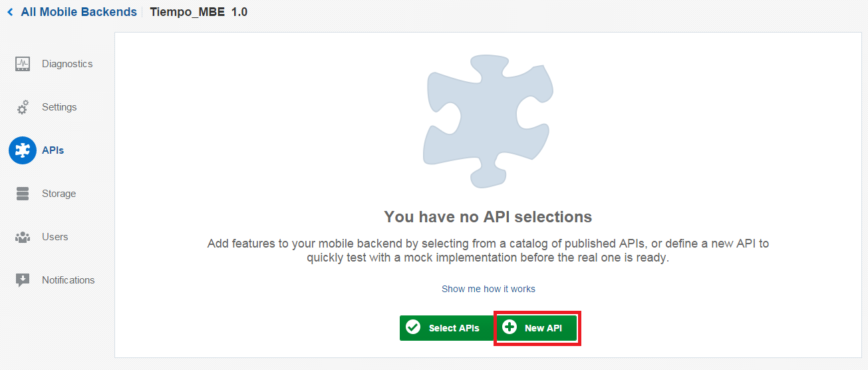
Task: Navigate to the Users section
Action: tap(55, 237)
